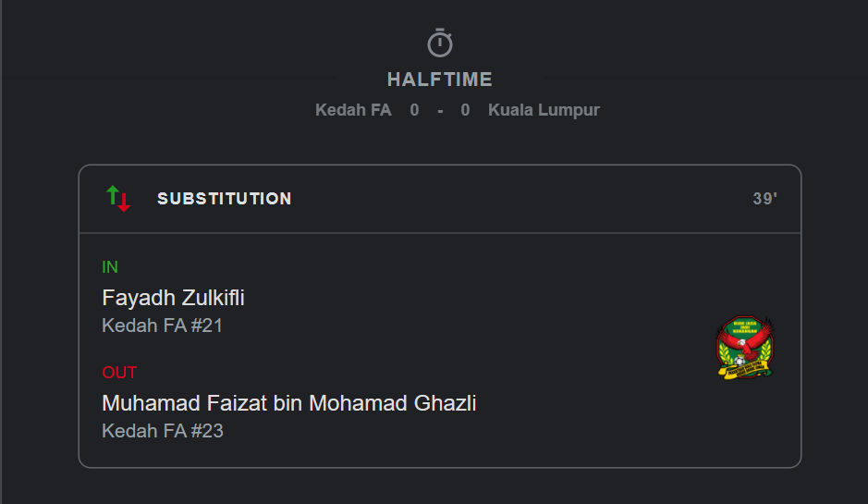Open player Fayadh Zulkifli
The image size is (868, 504).
click(173, 298)
